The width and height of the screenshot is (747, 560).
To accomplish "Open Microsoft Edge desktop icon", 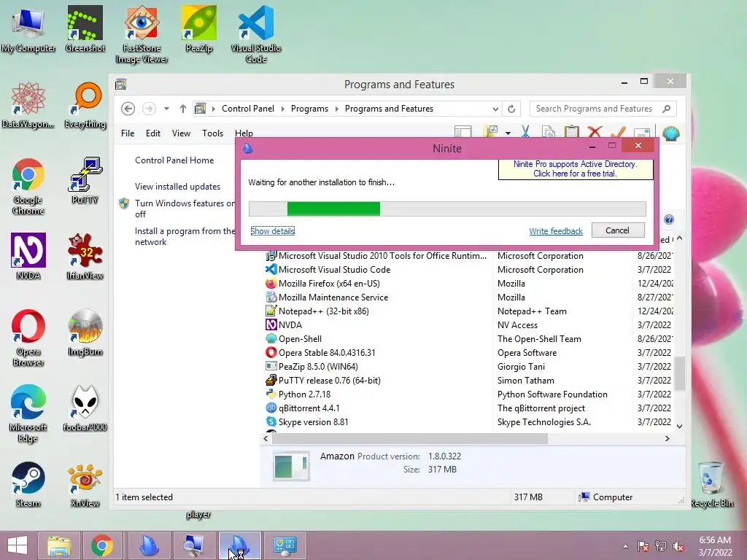I will [x=28, y=413].
